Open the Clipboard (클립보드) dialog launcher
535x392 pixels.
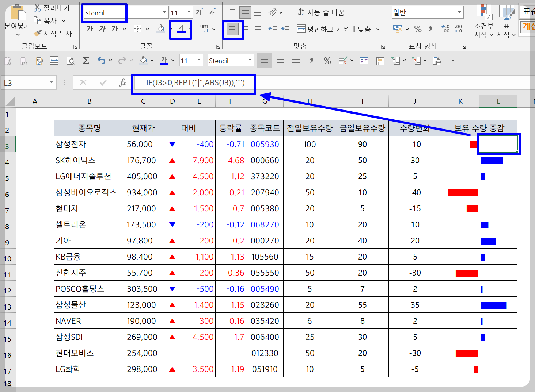tap(75, 46)
